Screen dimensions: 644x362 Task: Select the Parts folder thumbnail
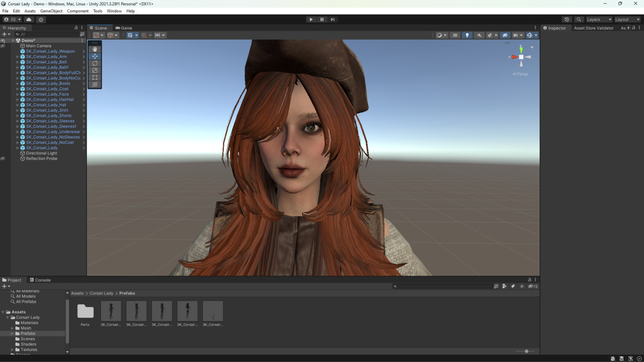(85, 312)
